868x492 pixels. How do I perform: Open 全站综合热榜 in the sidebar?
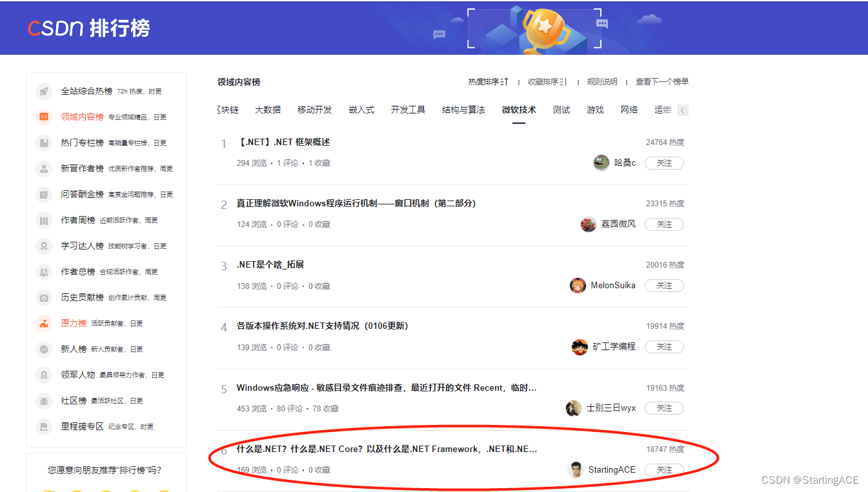pyautogui.click(x=86, y=91)
